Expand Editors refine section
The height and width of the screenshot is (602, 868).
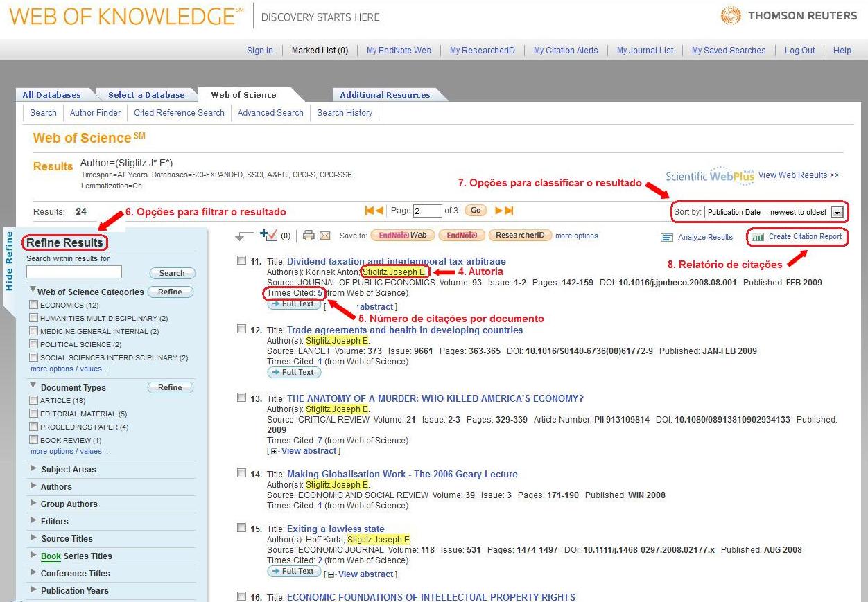point(33,520)
